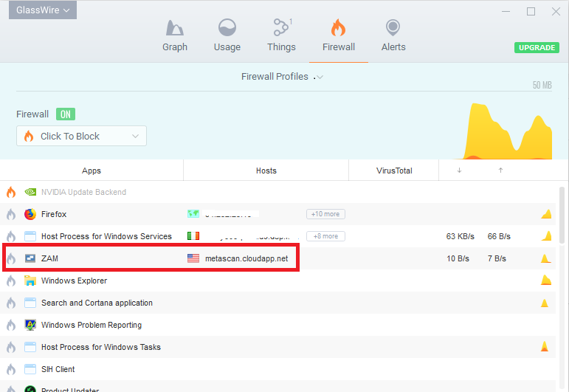Click the SIH Client app icon
This screenshot has width=569, height=392.
(30, 369)
